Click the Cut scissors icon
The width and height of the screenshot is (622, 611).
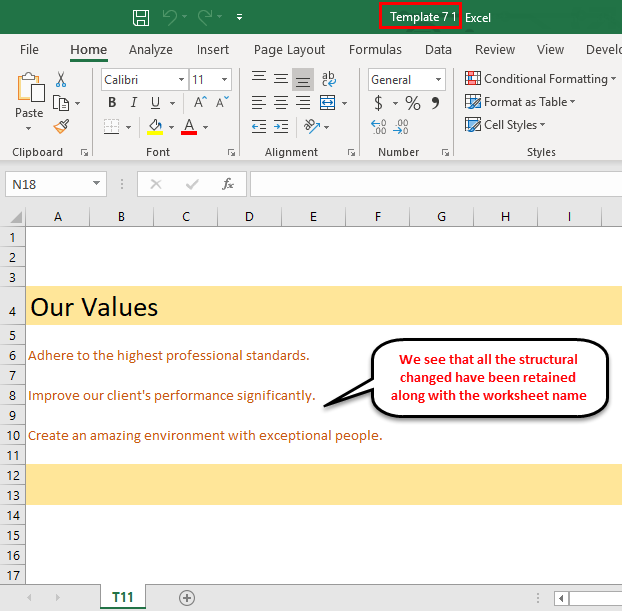(61, 79)
